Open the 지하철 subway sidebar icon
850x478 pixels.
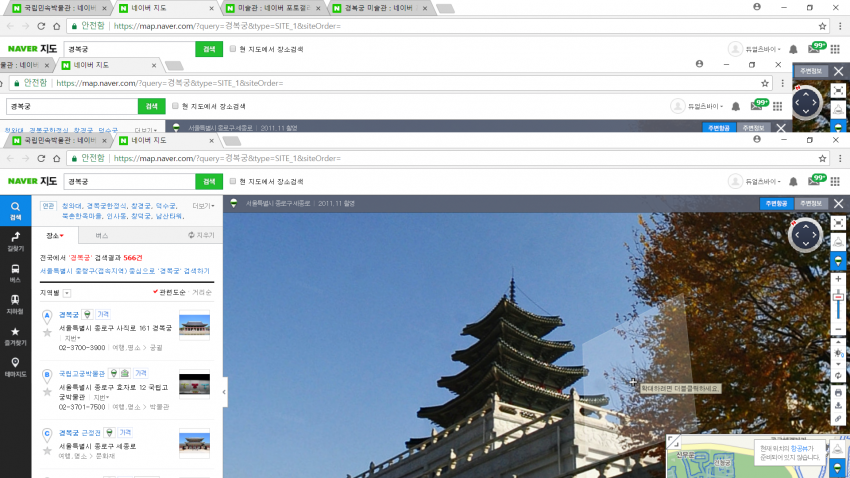point(15,305)
